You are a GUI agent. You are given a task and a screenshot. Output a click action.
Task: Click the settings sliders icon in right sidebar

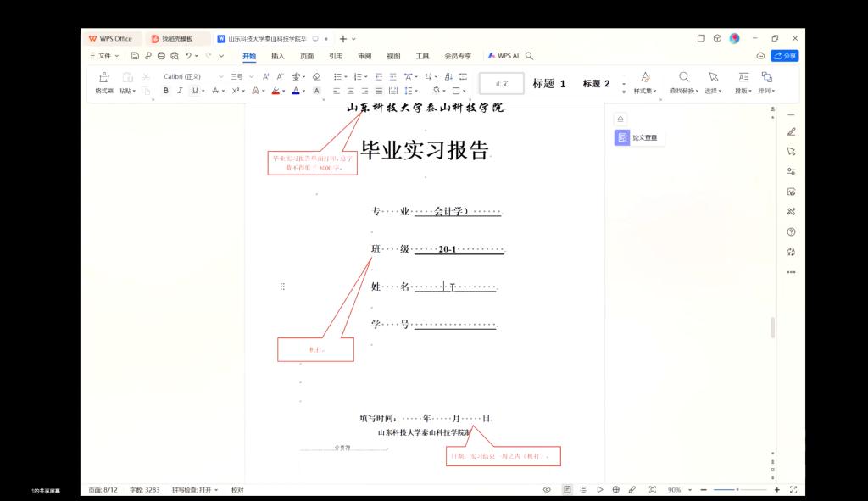coord(791,171)
